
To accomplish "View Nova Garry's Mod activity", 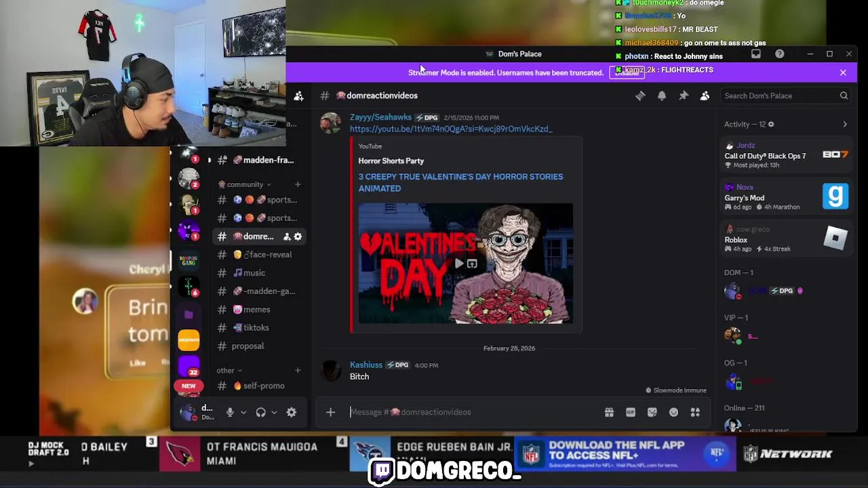I will click(787, 197).
